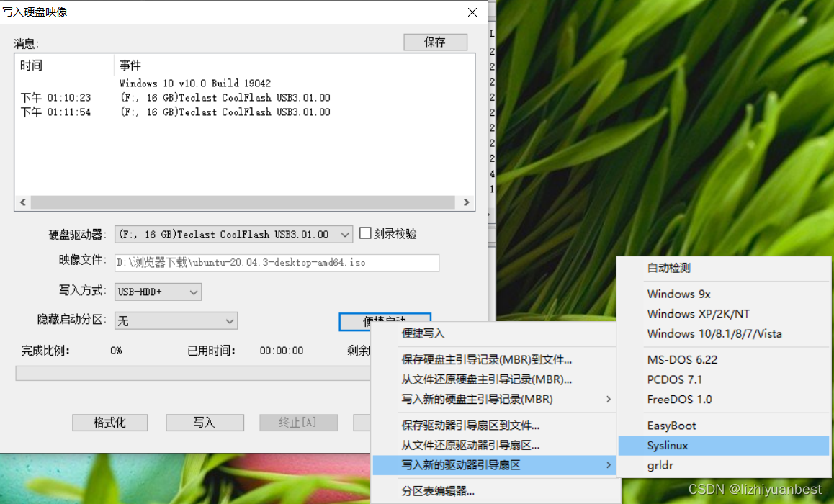This screenshot has height=504, width=834.
Task: Click the 映像文件 path field
Action: [x=277, y=263]
